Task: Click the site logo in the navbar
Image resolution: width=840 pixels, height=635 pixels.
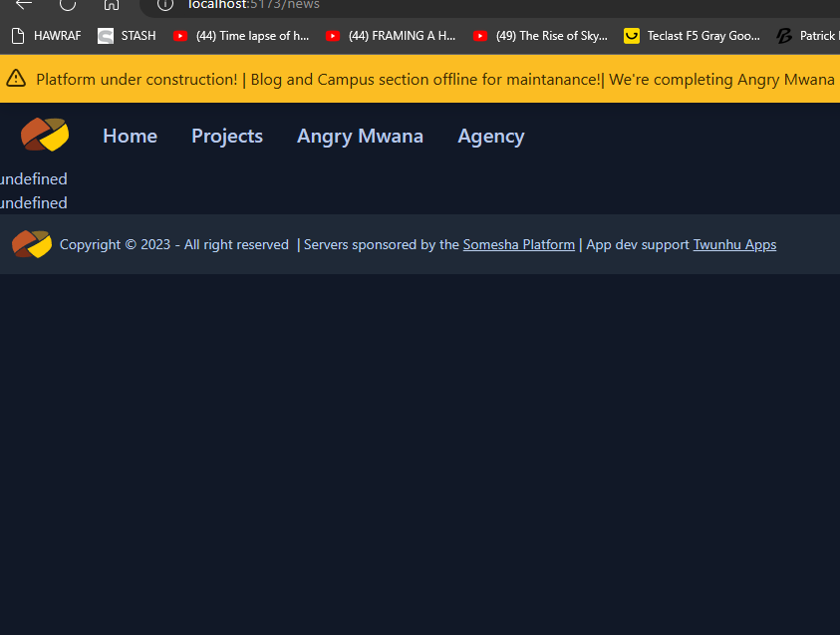Action: [x=45, y=135]
